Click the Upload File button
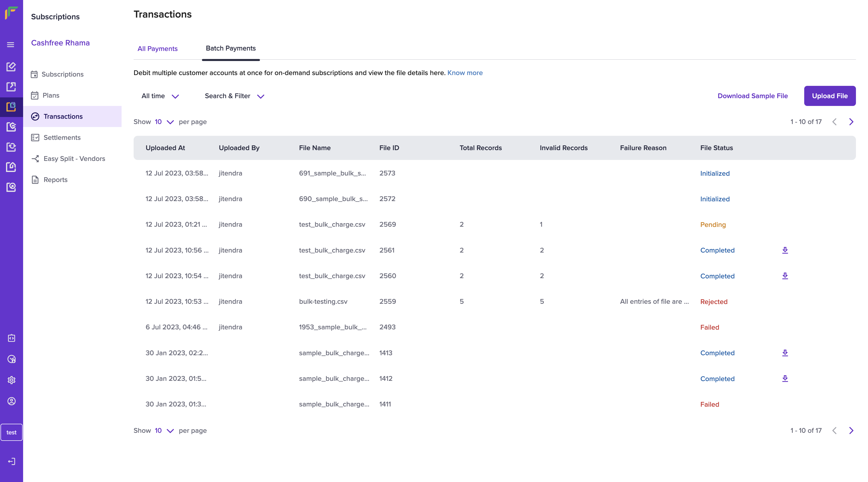The width and height of the screenshot is (868, 482). [829, 96]
